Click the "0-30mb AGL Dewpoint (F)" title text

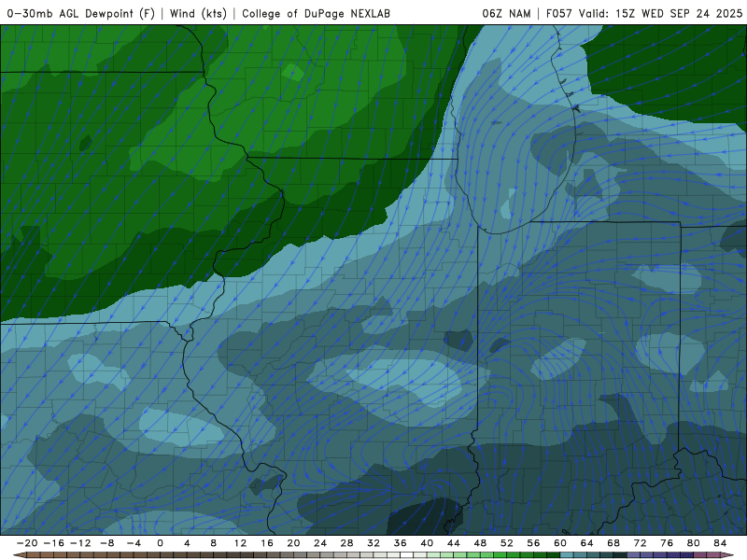coord(81,13)
